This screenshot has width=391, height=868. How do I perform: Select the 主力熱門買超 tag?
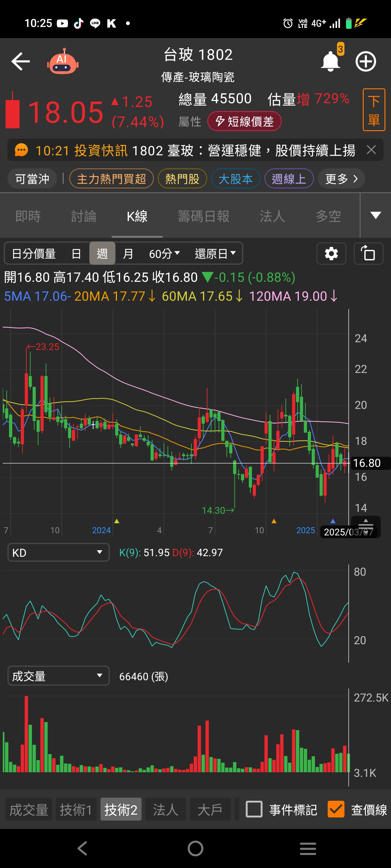coord(111,179)
